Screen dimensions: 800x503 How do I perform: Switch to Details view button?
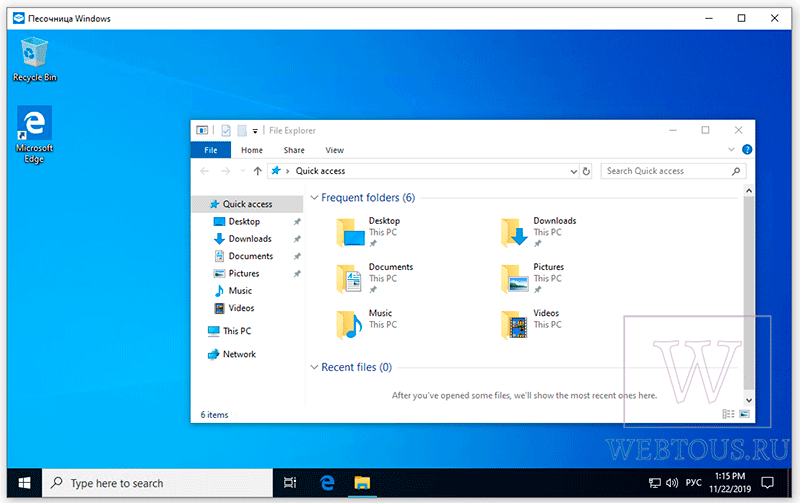[x=729, y=414]
